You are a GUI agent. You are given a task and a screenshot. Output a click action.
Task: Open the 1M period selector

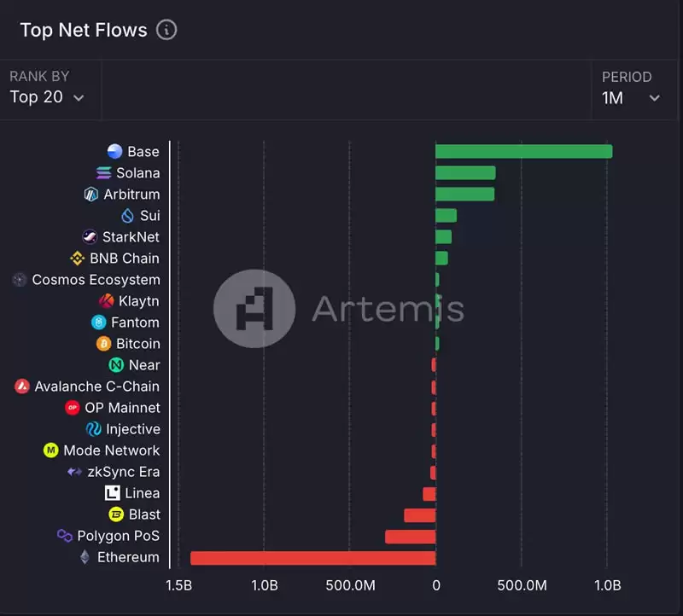click(x=631, y=97)
